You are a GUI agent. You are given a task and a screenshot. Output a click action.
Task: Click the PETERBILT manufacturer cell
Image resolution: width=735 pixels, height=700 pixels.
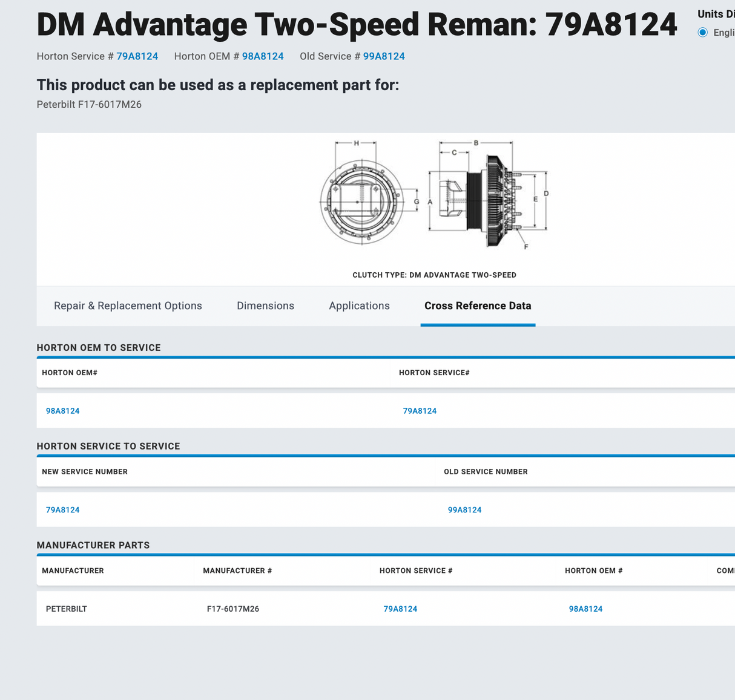tap(67, 609)
